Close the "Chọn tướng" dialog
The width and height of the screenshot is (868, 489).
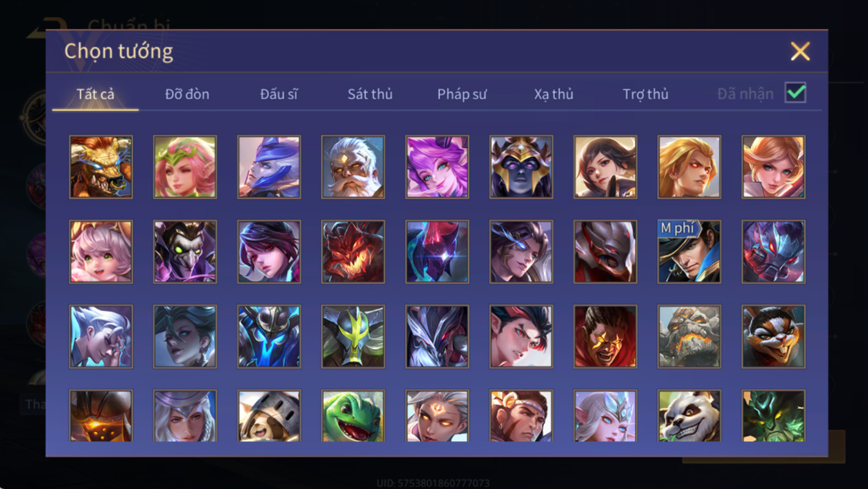click(800, 52)
